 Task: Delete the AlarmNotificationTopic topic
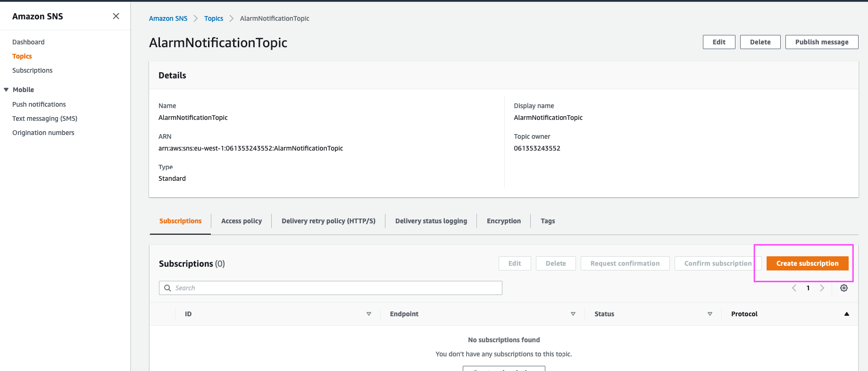pyautogui.click(x=760, y=42)
